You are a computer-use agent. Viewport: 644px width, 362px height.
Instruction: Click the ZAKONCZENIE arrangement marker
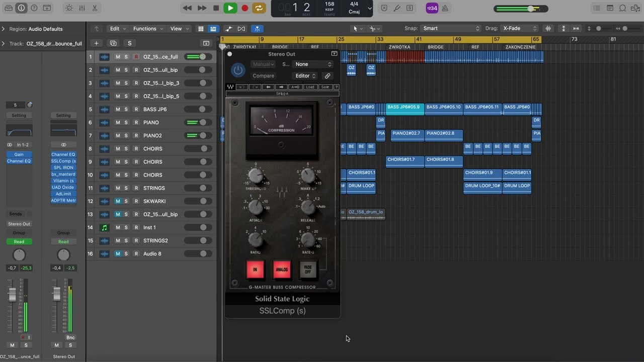point(520,47)
